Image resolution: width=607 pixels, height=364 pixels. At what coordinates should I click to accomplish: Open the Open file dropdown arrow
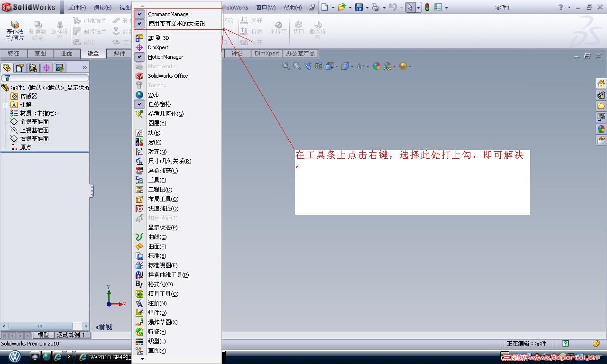(350, 8)
